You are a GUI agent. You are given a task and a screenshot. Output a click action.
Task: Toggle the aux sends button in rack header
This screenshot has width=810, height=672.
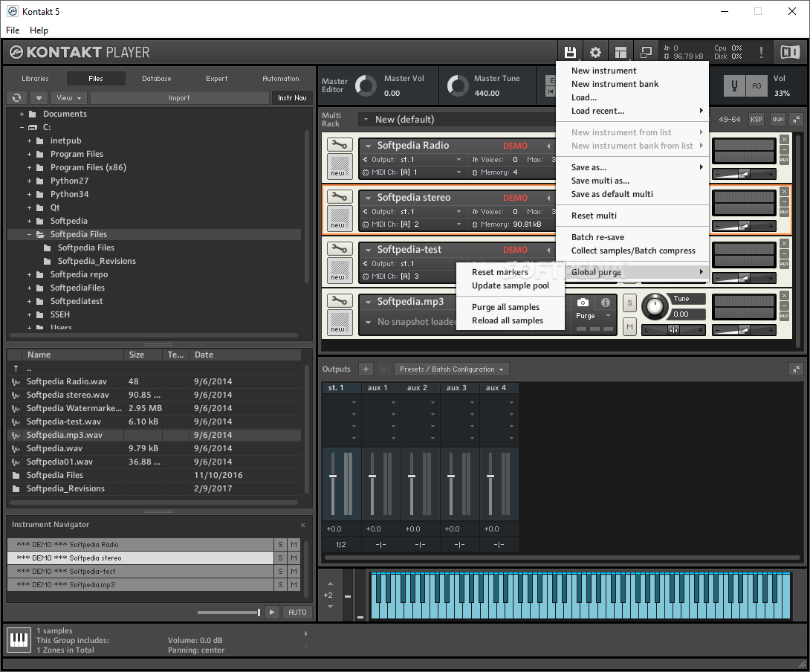[778, 120]
